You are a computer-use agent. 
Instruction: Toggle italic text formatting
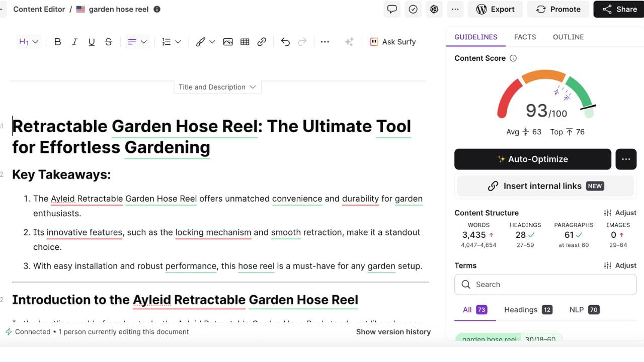(74, 42)
